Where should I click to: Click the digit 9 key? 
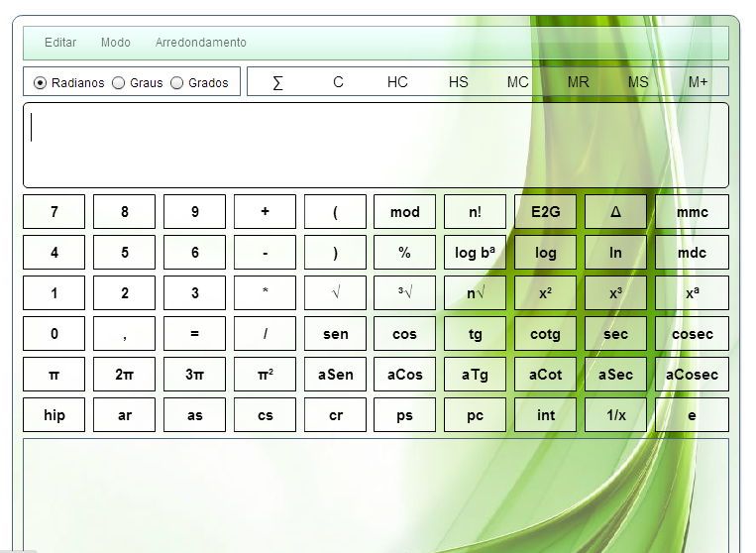195,212
